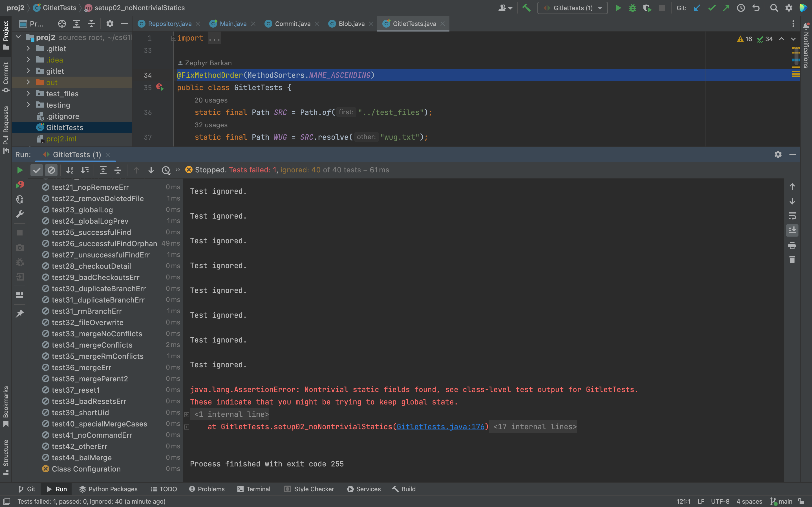Click the Print icon beside console
This screenshot has height=507, width=812.
pos(792,245)
